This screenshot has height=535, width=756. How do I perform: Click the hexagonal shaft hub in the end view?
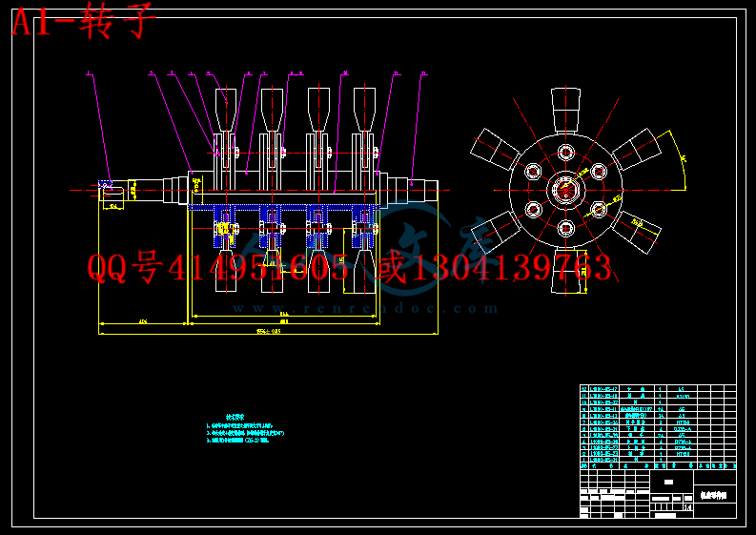[565, 190]
